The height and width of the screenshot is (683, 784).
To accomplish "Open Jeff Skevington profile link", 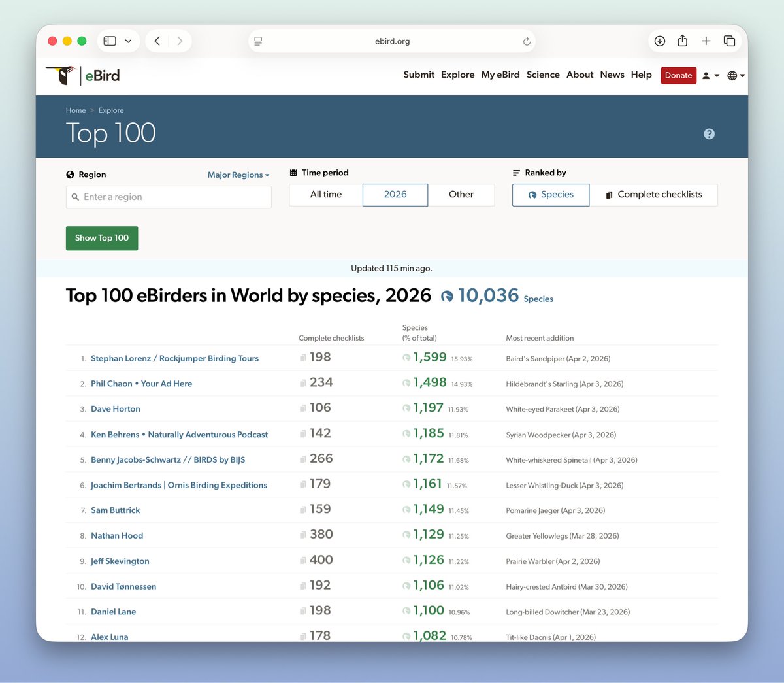I will click(x=120, y=561).
